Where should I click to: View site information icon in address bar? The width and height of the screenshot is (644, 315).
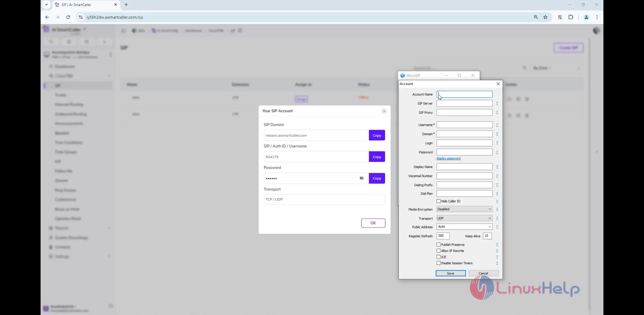pos(80,17)
